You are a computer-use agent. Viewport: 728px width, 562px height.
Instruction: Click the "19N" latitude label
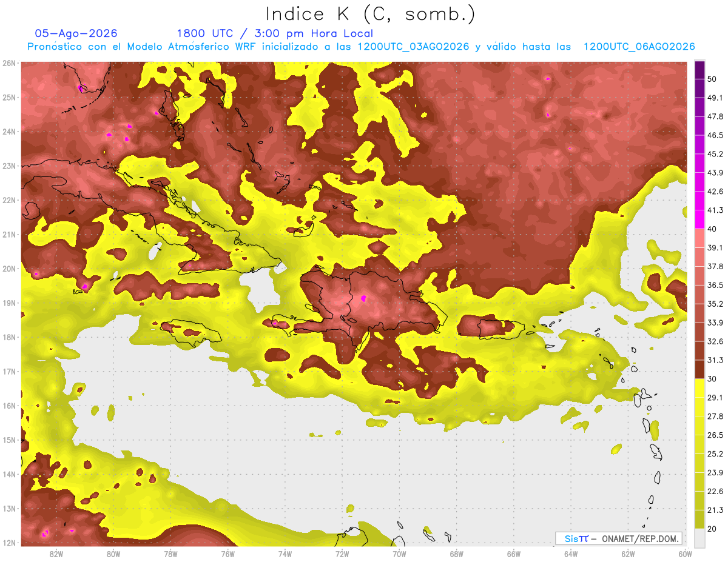pos(9,303)
